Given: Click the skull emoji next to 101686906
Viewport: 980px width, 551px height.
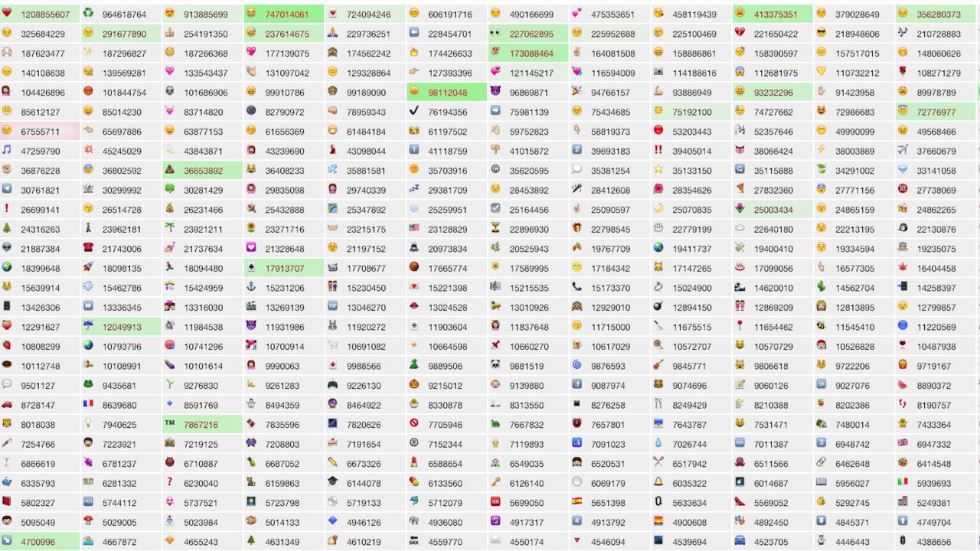Looking at the screenshot, I should (169, 91).
